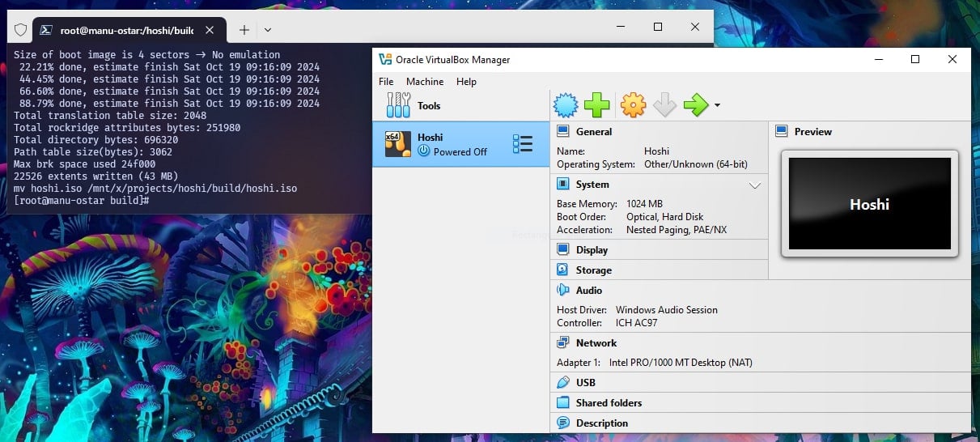Click the Description speech bubble icon

coord(563,423)
